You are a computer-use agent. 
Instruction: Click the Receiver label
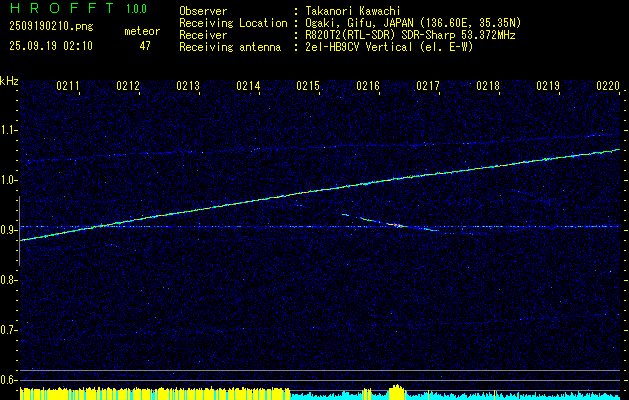203,35
